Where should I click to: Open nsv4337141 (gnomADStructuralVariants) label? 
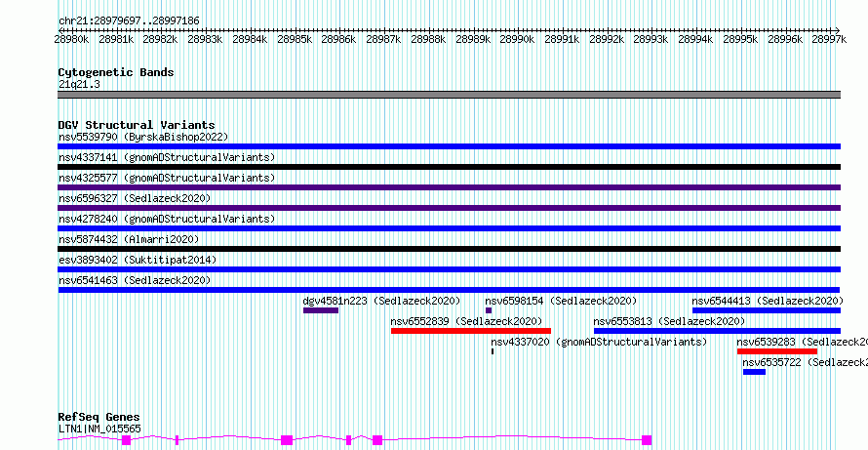[x=167, y=157]
